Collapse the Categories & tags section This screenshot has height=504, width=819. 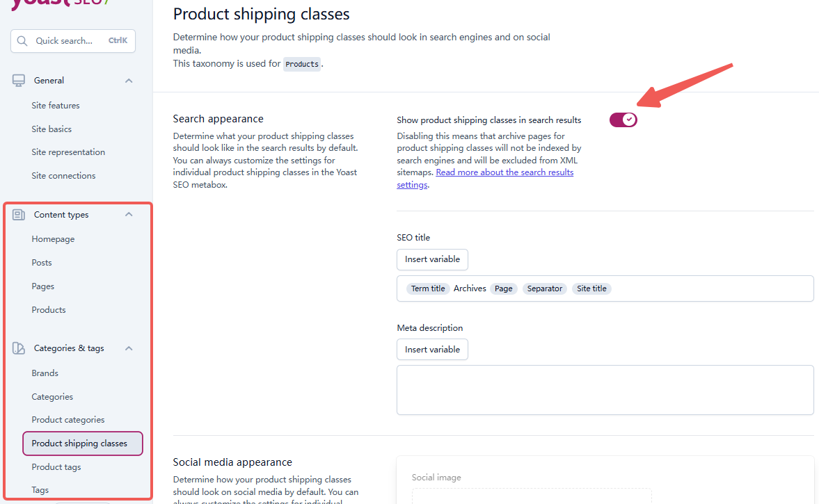point(128,348)
